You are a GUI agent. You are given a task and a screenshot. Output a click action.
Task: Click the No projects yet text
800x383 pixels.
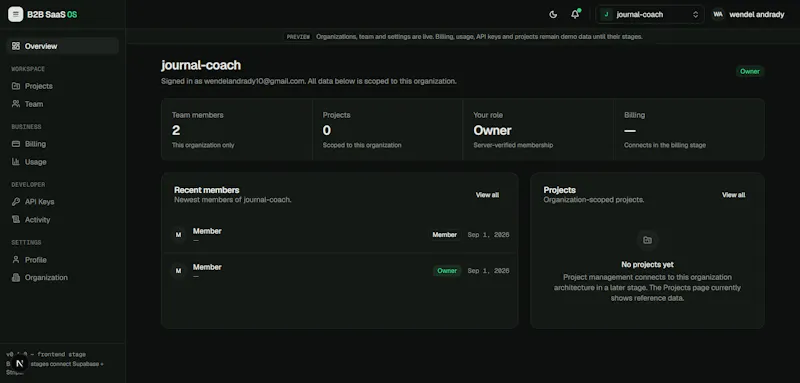pos(647,265)
